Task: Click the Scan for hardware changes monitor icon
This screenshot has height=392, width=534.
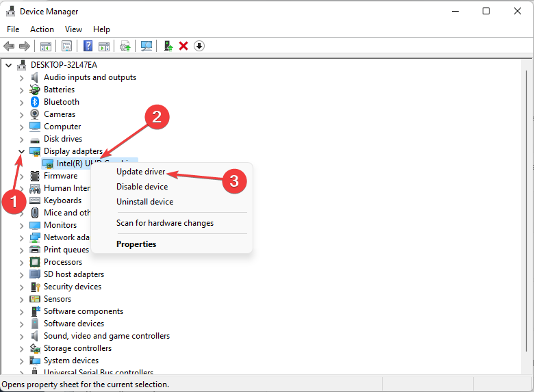Action: (x=147, y=46)
